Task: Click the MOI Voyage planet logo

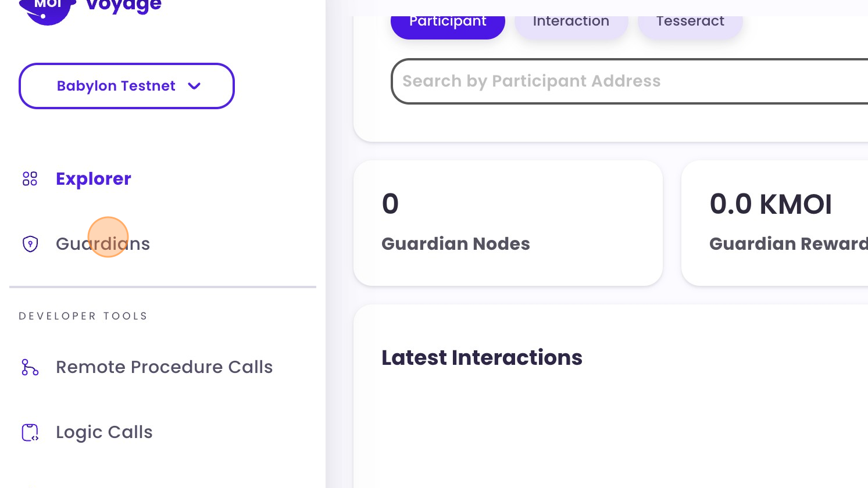Action: coord(47,8)
